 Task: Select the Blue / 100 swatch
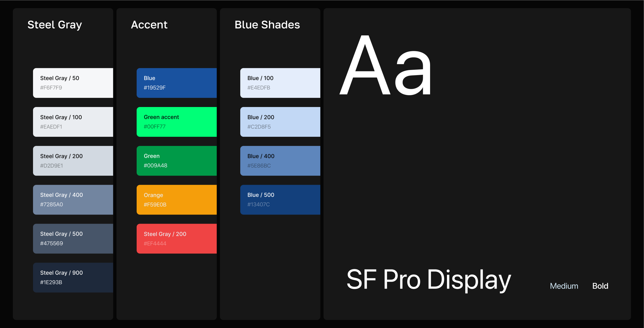click(x=280, y=83)
